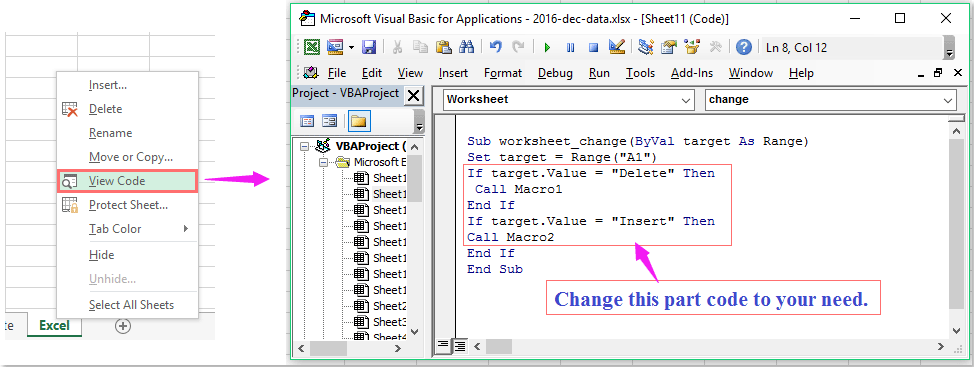
Task: Open the Help menu
Action: click(x=801, y=73)
